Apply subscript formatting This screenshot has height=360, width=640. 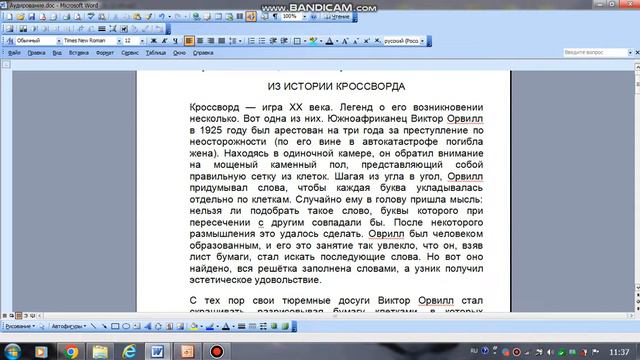(x=377, y=41)
